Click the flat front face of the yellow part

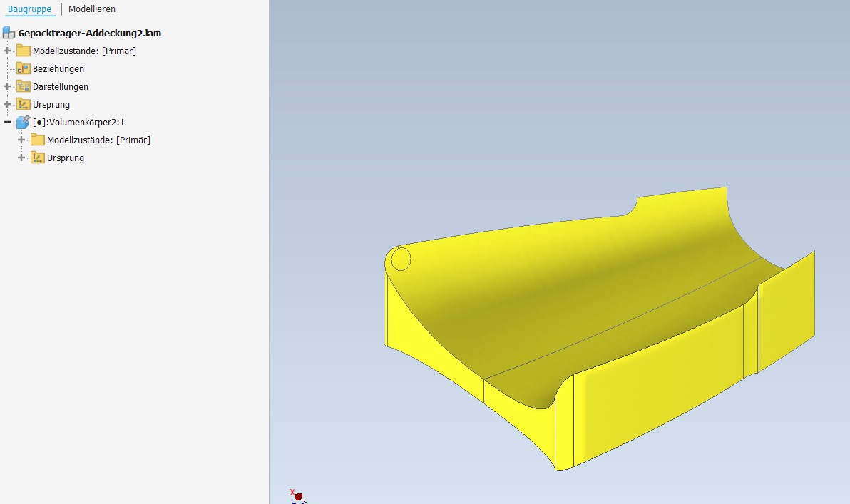coord(659,385)
